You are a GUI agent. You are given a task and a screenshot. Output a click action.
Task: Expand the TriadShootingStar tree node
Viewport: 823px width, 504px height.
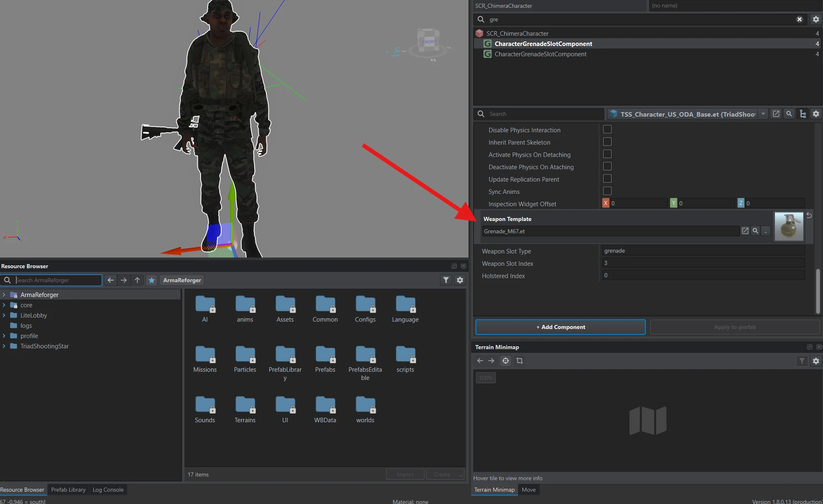point(4,346)
